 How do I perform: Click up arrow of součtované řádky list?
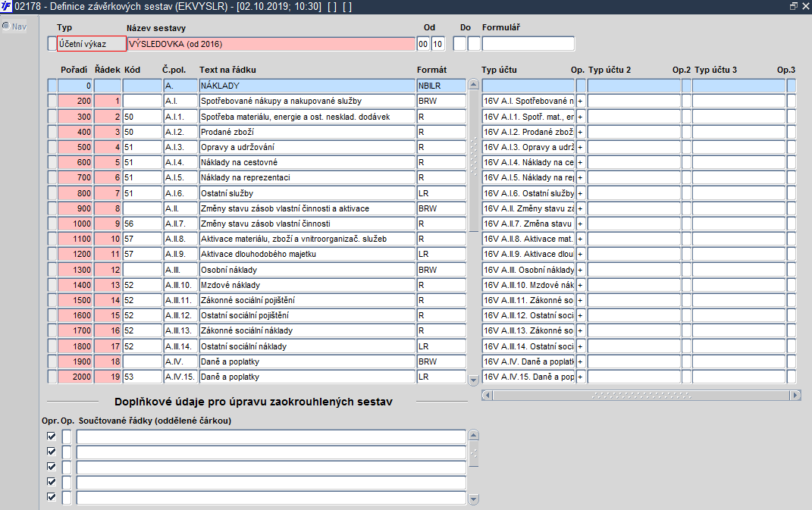[x=473, y=435]
